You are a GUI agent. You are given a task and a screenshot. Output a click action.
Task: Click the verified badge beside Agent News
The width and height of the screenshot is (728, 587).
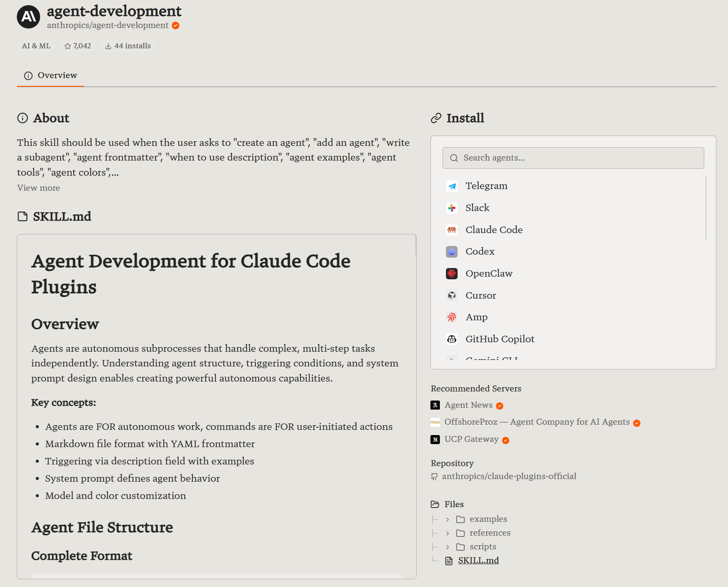(x=500, y=406)
